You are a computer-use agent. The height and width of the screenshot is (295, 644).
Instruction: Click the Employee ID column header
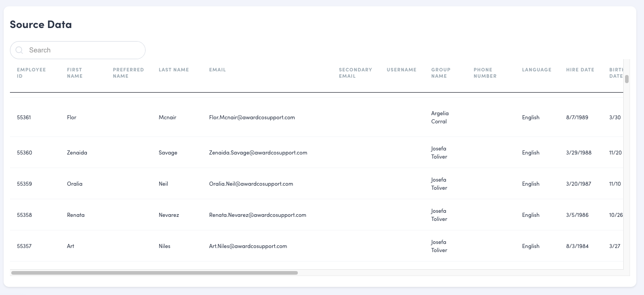pos(31,73)
